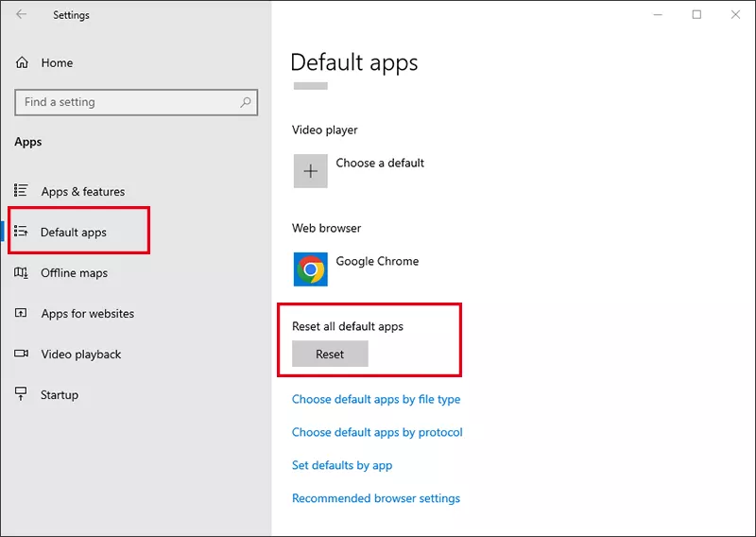Screen dimensions: 756x537
Task: Go to Apps for websites
Action: pyautogui.click(x=88, y=314)
